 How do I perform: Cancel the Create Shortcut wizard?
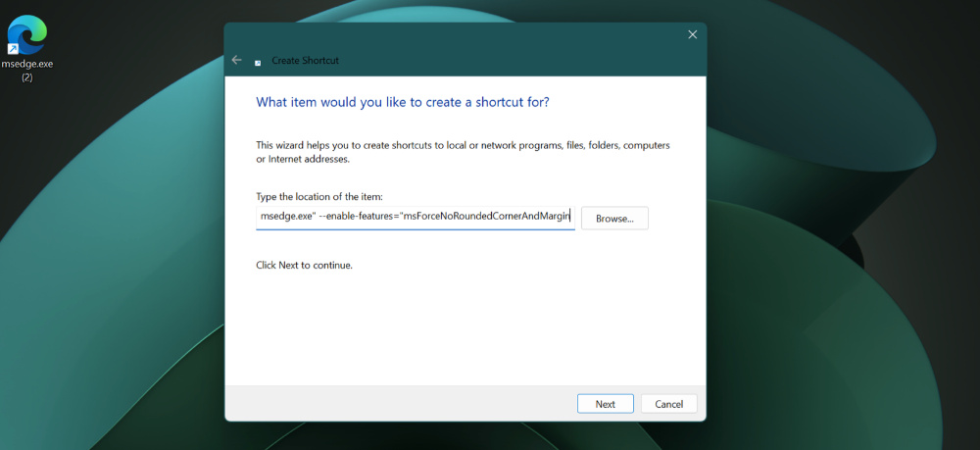pyautogui.click(x=668, y=404)
